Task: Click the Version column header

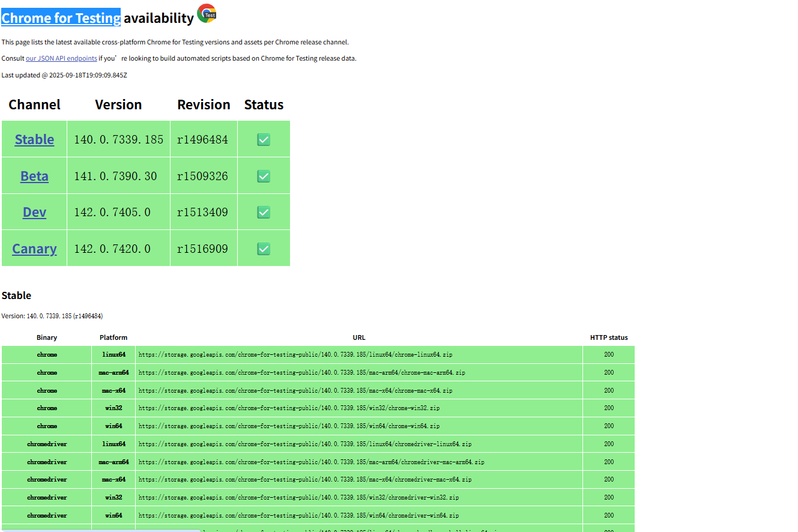Action: [118, 104]
